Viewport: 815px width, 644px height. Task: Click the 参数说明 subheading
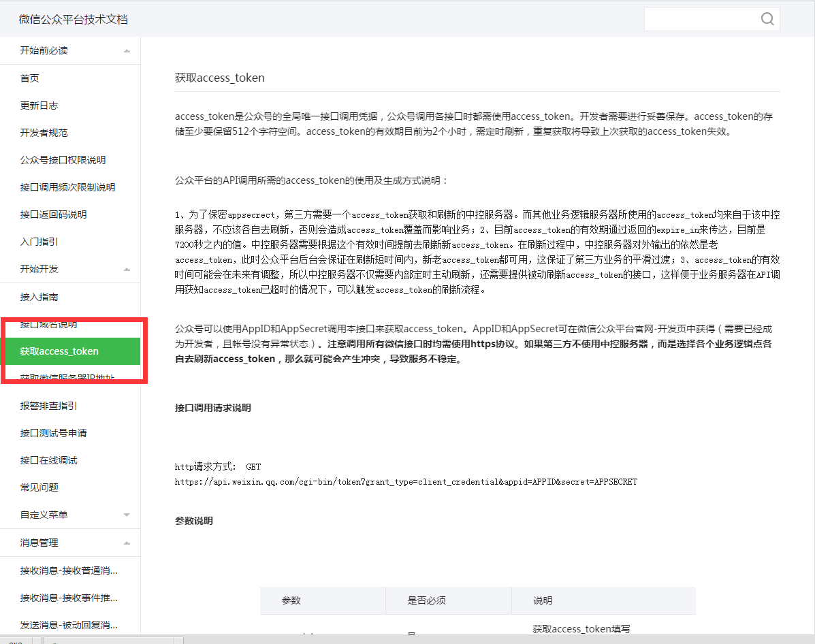[194, 521]
